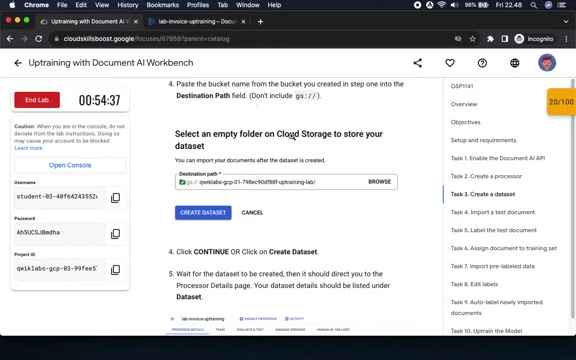Open the Extensions puzzle icon
This screenshot has height=360, width=576.
pos(490,39)
